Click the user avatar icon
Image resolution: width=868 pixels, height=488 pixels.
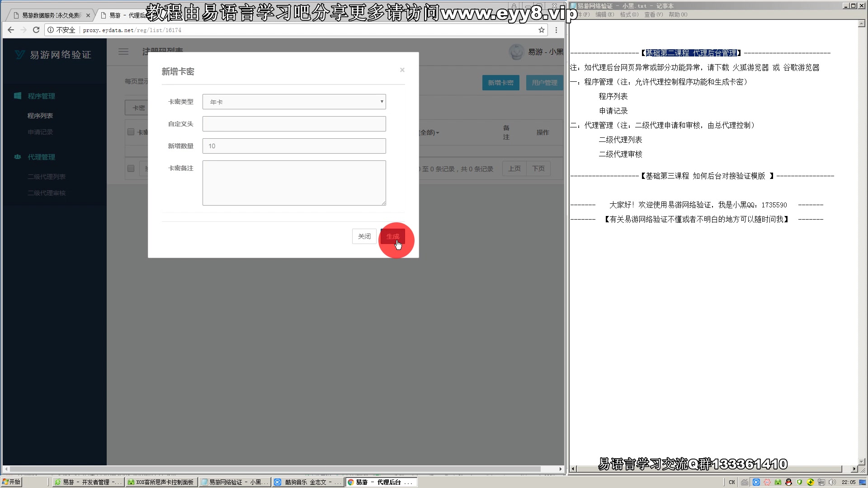[516, 52]
